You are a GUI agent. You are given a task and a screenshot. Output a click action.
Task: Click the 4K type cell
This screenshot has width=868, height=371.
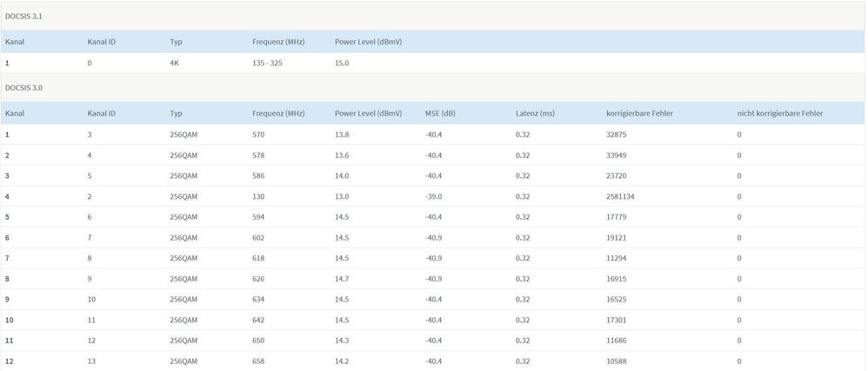point(175,63)
